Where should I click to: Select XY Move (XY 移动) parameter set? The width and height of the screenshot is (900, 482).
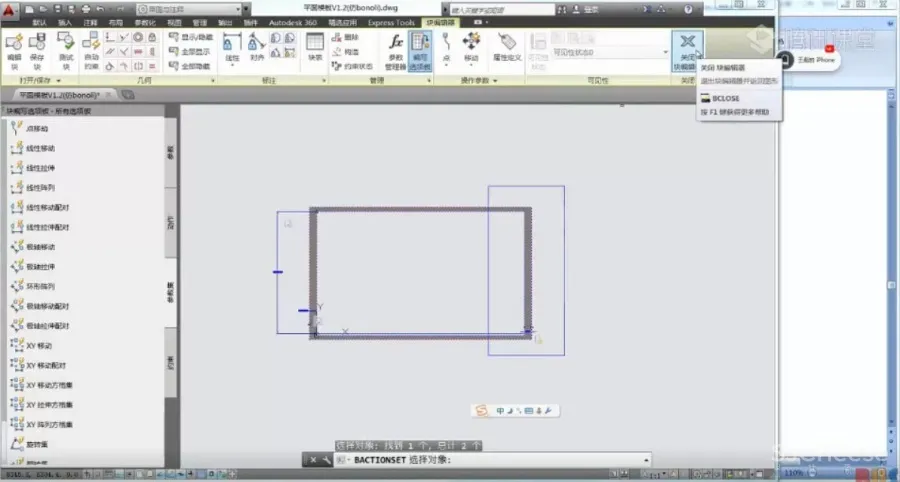(40, 345)
